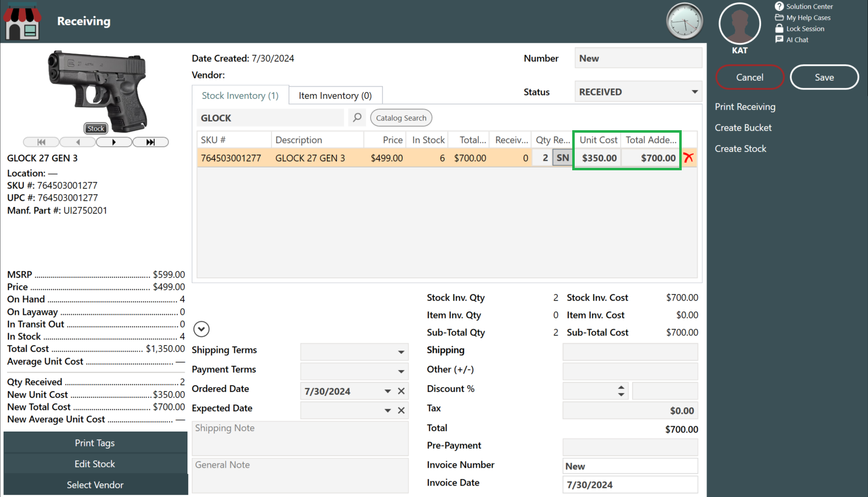Go to next product image arrow

pyautogui.click(x=114, y=142)
